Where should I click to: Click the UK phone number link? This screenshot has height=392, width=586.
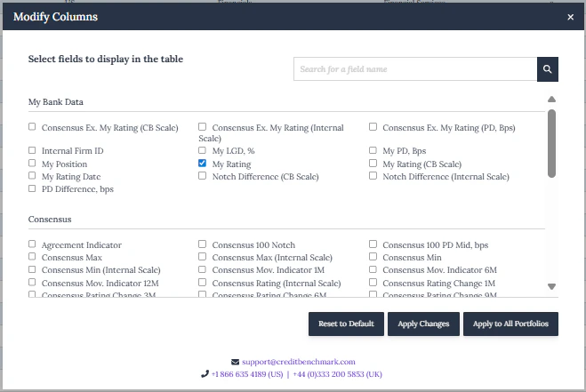click(338, 374)
